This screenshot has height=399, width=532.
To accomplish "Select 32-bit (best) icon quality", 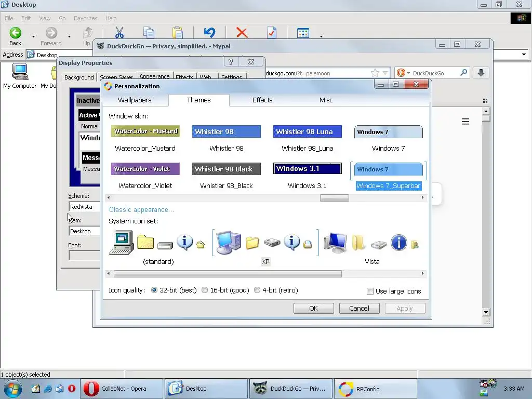I will click(x=154, y=290).
